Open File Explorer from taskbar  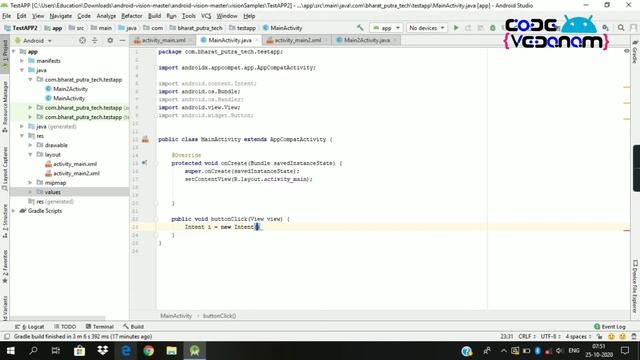tap(171, 351)
